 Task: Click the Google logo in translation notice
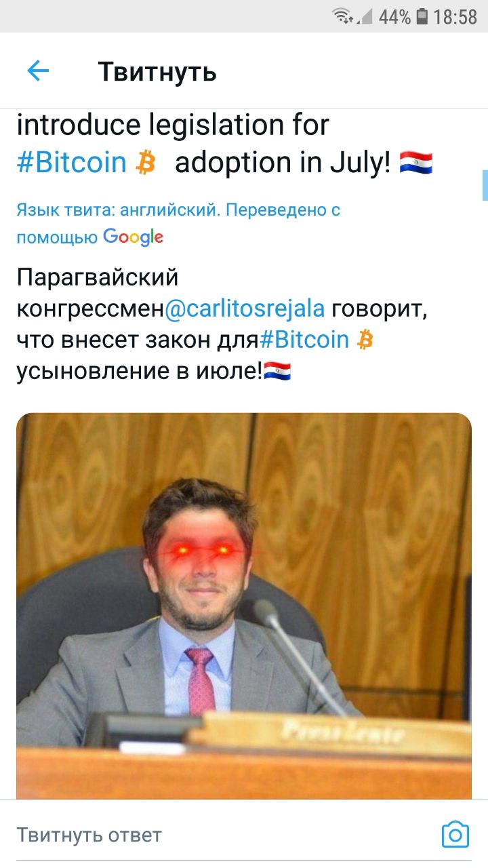(x=134, y=237)
